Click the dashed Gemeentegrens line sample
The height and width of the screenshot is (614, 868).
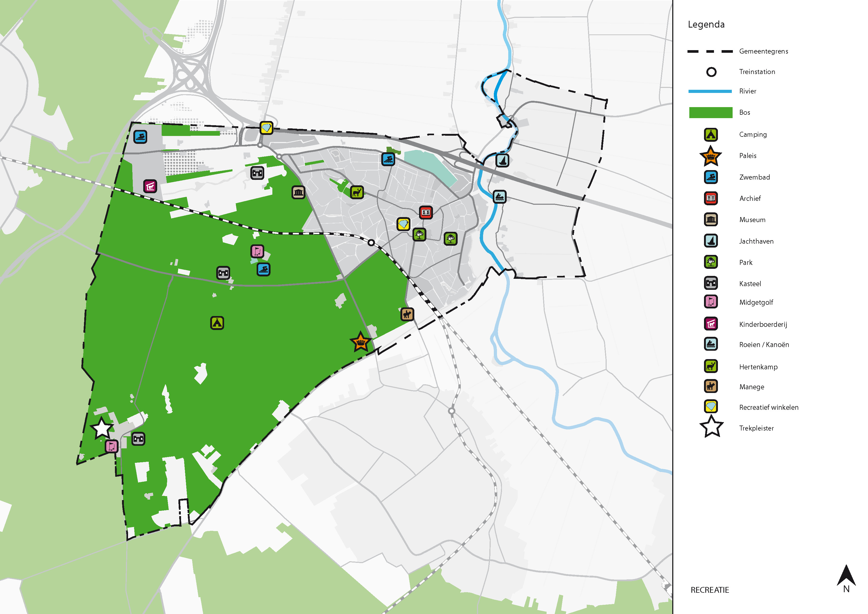click(x=710, y=51)
